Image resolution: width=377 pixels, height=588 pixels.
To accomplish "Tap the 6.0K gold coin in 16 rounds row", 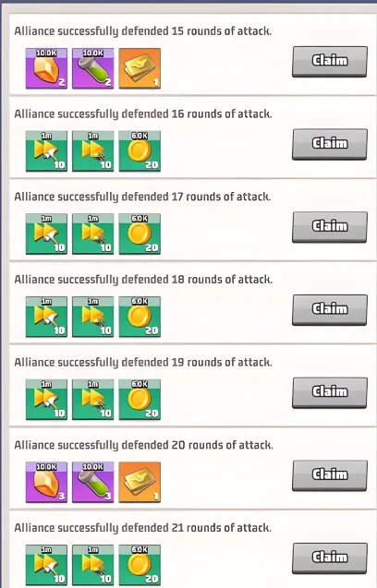I will pos(140,151).
